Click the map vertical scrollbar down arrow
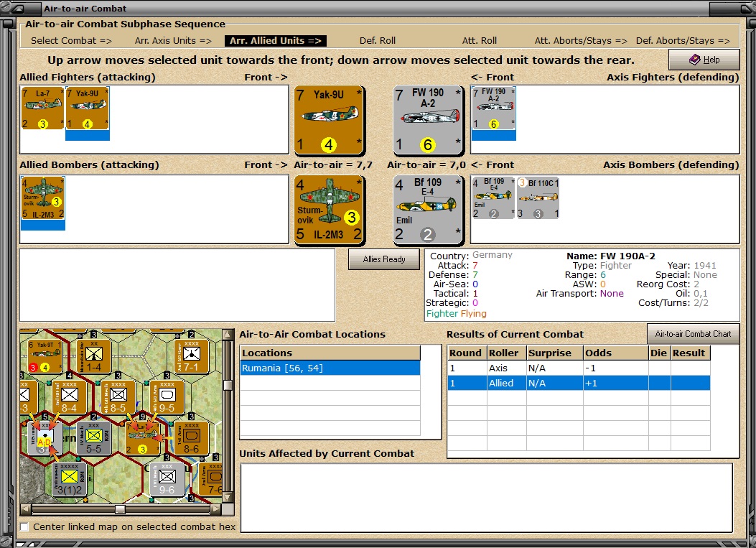The height and width of the screenshot is (548, 756). [x=228, y=497]
